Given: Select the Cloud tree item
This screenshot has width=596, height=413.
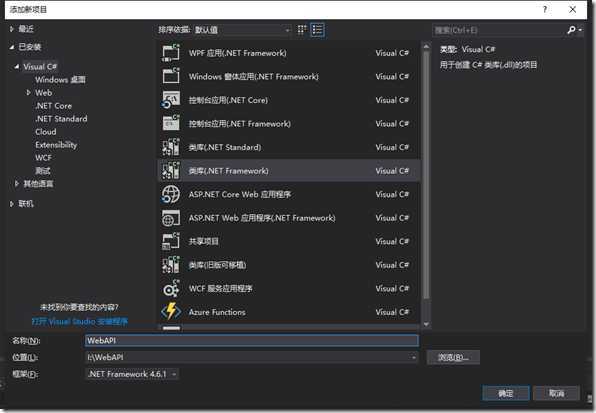Looking at the screenshot, I should click(46, 131).
